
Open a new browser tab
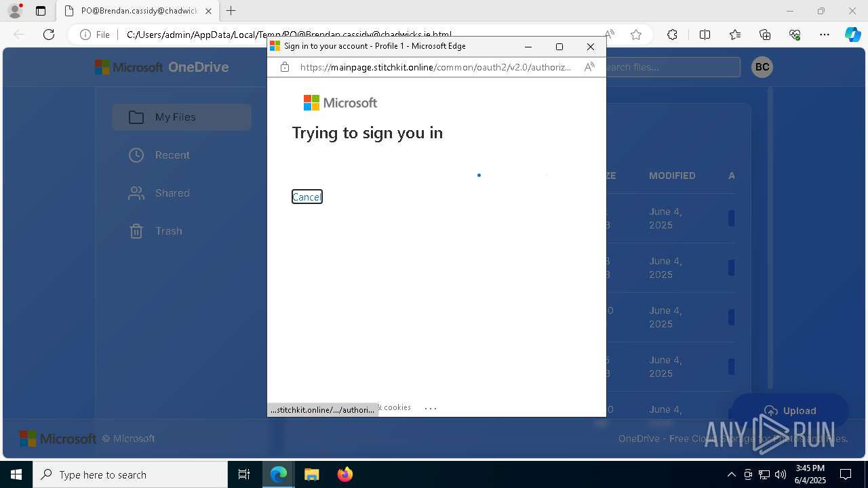231,11
